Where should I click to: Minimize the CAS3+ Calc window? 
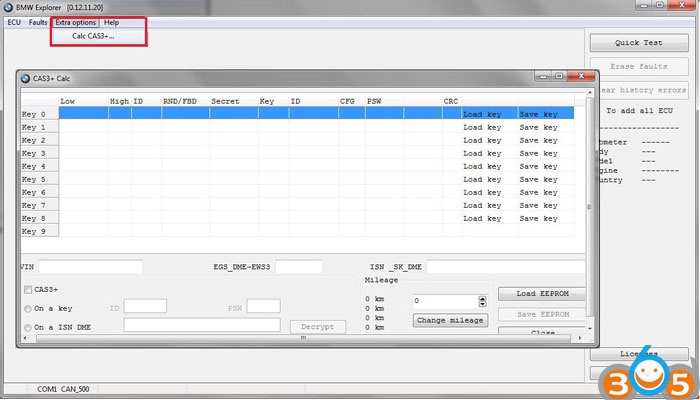click(543, 76)
